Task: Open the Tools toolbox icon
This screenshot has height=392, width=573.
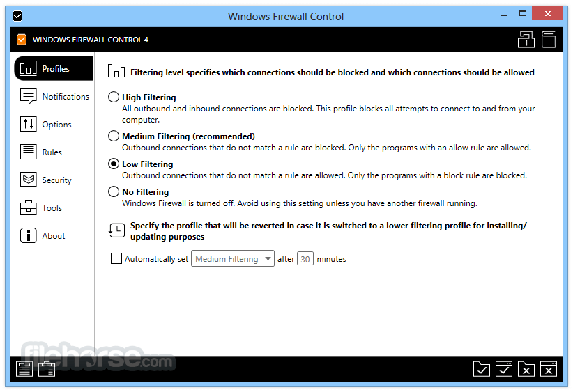Action: [28, 207]
